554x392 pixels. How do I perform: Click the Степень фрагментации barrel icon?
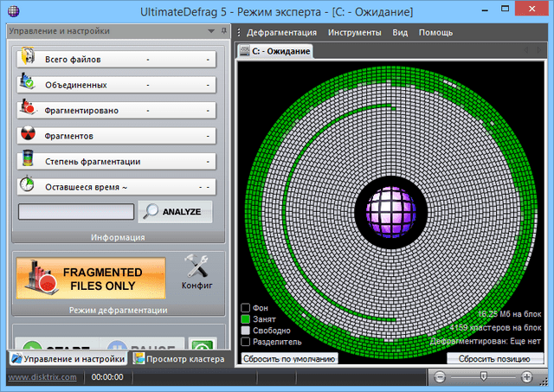click(x=29, y=161)
